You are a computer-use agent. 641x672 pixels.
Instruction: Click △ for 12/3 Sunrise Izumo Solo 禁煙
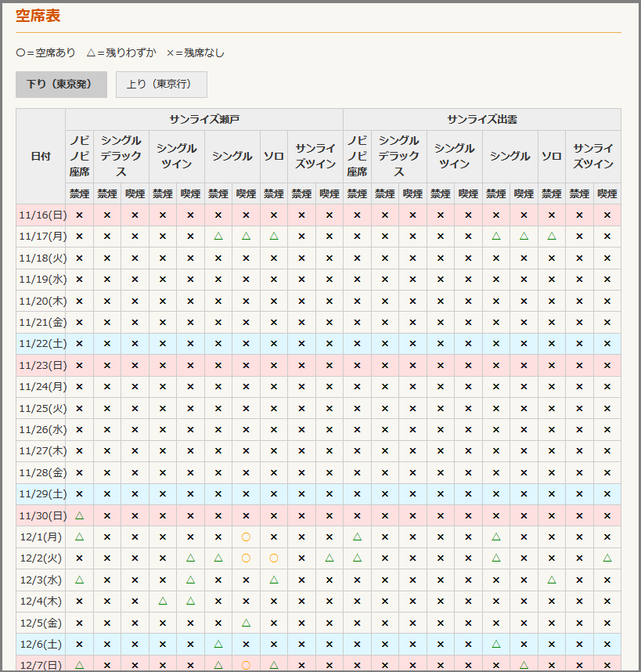552,580
